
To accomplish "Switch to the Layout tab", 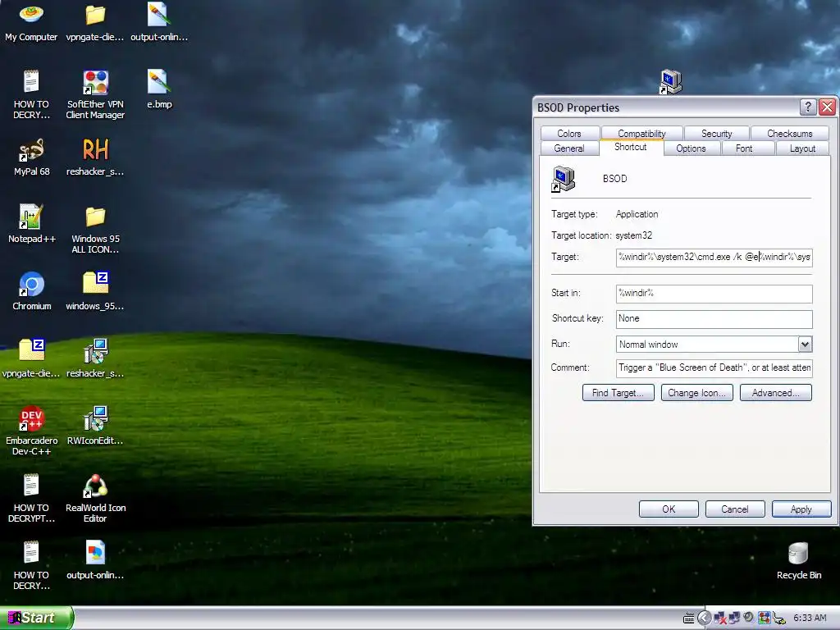I will pyautogui.click(x=802, y=148).
